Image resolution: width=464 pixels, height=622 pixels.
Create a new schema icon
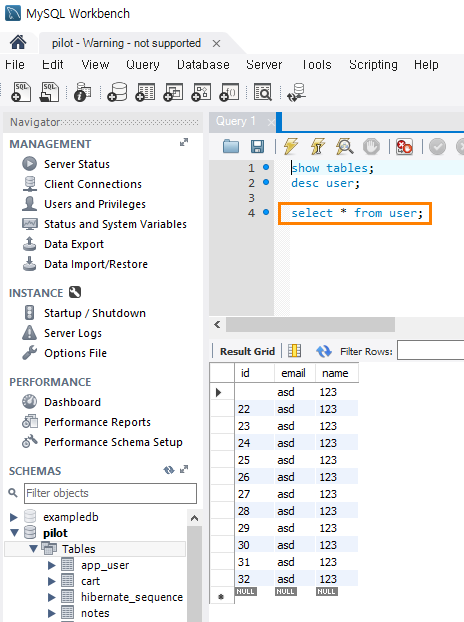click(x=117, y=92)
